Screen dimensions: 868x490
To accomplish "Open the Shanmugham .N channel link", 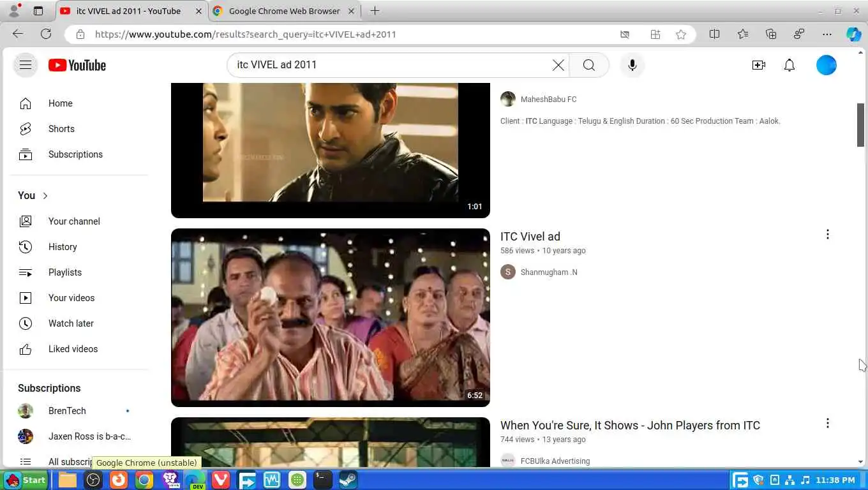I will tap(549, 272).
